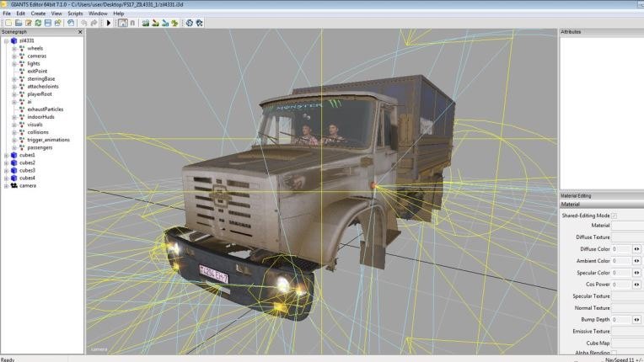Open the Window menu
The width and height of the screenshot is (644, 362).
coord(98,13)
